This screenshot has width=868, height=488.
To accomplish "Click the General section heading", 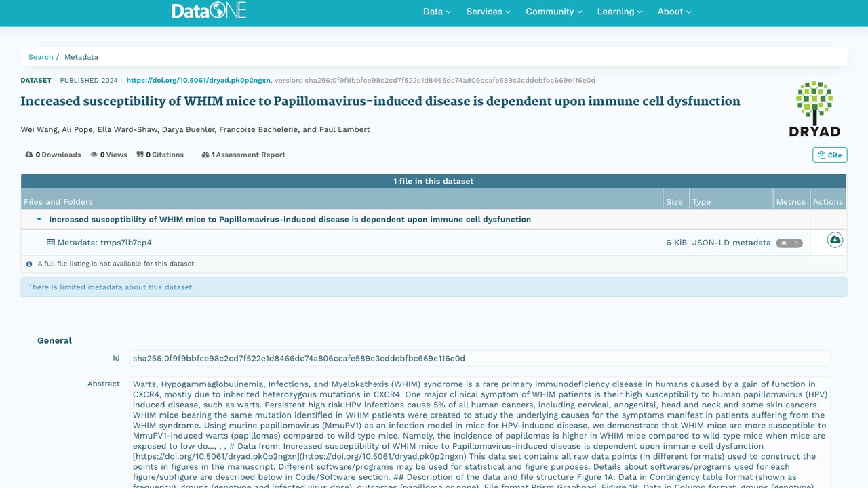I will (54, 340).
